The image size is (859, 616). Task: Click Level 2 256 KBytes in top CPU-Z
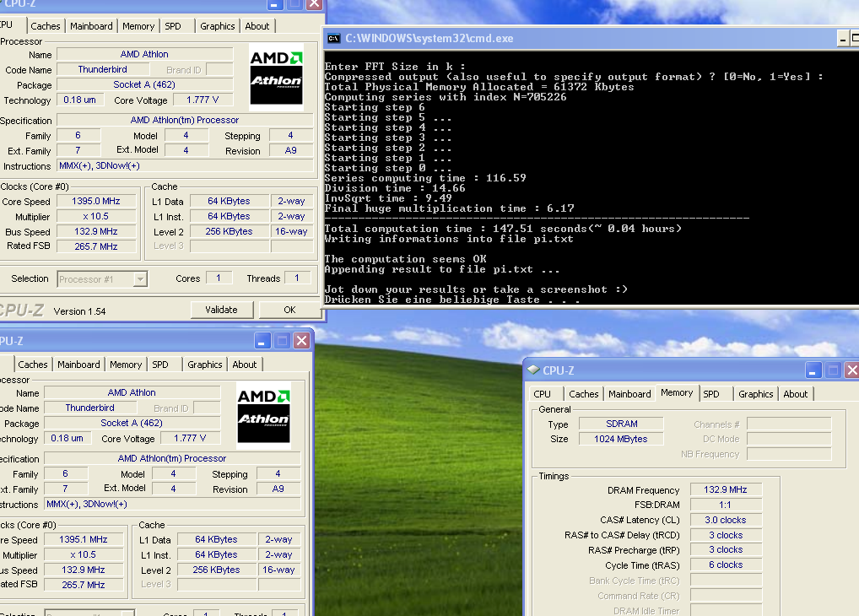229,232
